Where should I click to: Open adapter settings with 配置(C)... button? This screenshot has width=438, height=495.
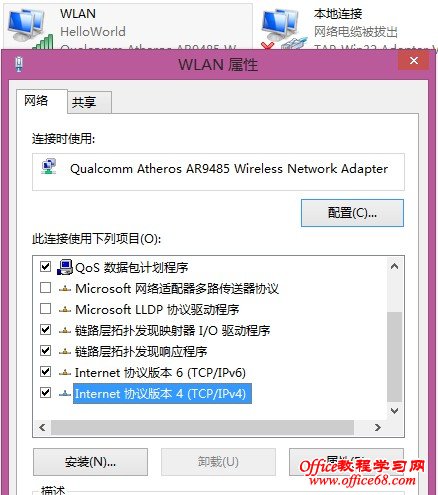point(352,213)
